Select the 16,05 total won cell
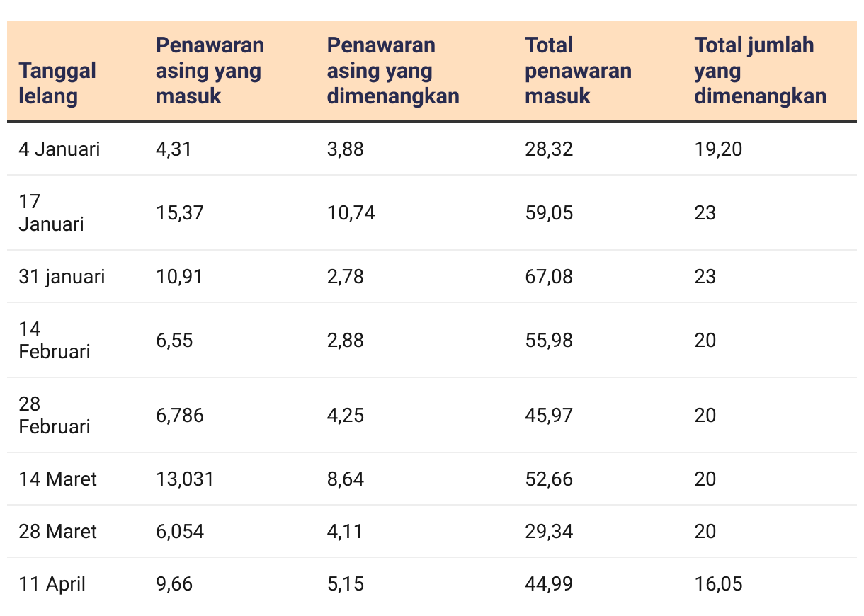 click(718, 584)
